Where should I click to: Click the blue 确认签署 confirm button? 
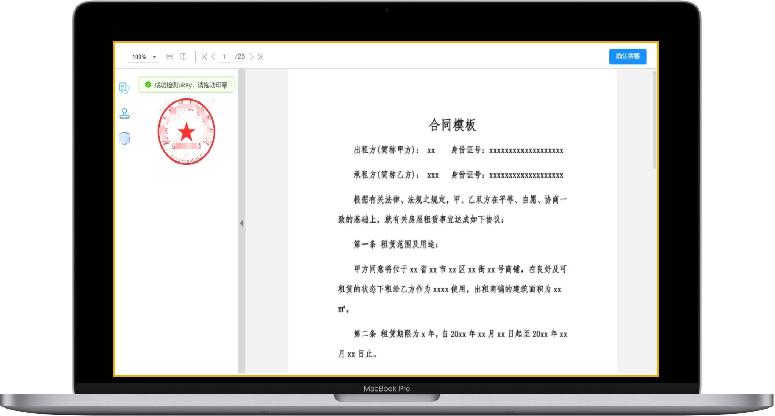[x=627, y=56]
